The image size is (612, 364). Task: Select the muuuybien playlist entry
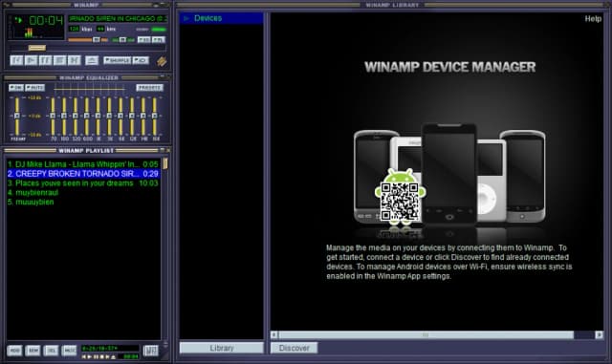pos(83,202)
